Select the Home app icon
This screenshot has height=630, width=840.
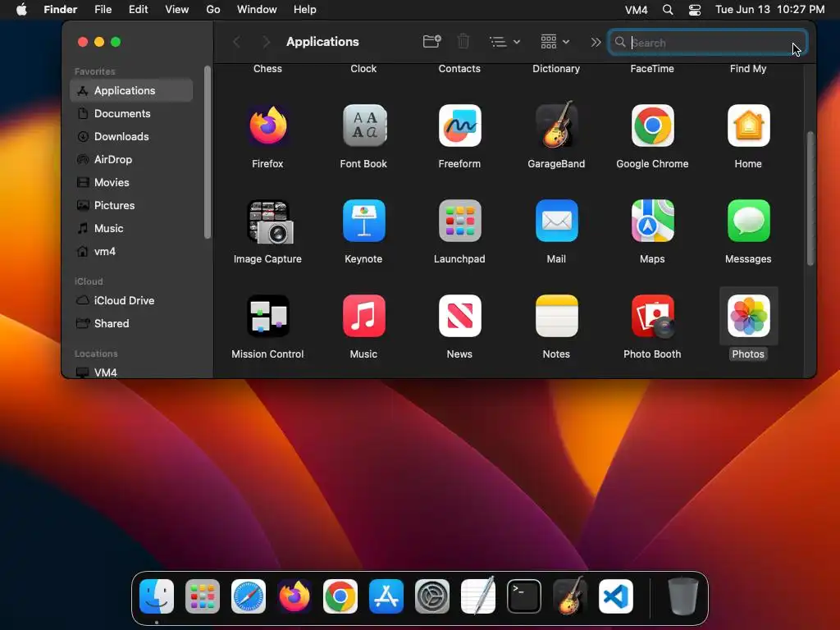click(x=748, y=126)
